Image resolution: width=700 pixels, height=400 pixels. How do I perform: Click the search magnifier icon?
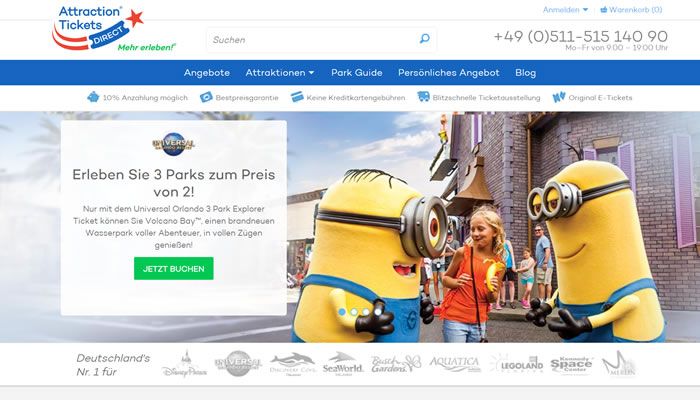click(424, 40)
